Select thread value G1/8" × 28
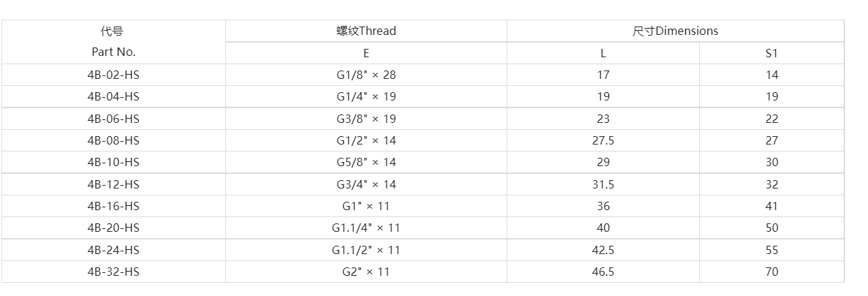 (x=366, y=75)
